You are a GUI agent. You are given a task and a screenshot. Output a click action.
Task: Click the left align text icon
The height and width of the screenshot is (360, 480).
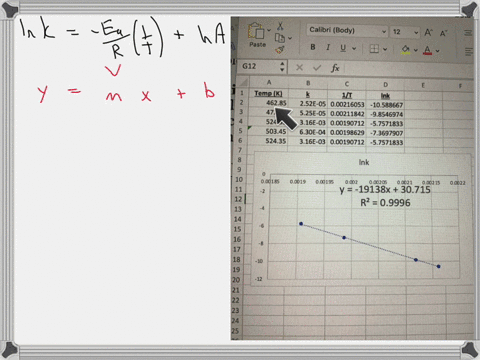click(468, 52)
